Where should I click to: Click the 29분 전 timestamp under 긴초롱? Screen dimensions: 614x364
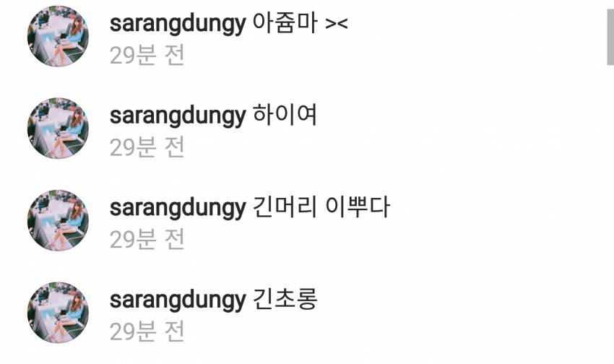tap(147, 332)
